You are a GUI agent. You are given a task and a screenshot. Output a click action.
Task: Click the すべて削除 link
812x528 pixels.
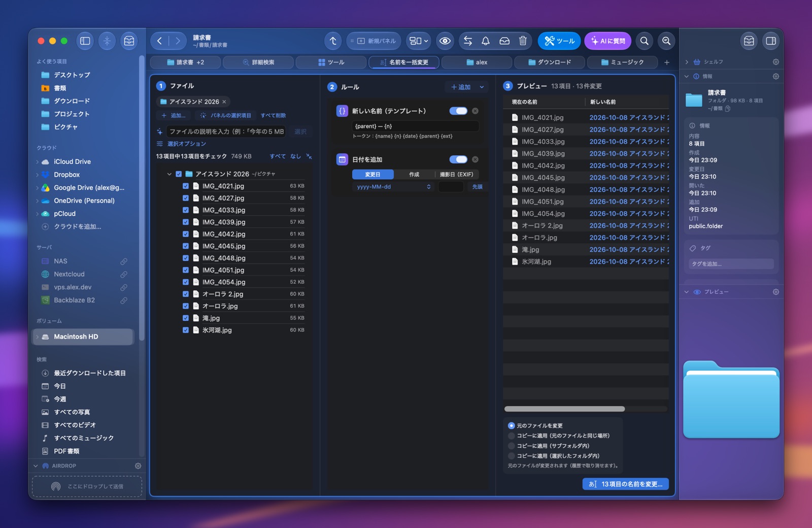[273, 116]
